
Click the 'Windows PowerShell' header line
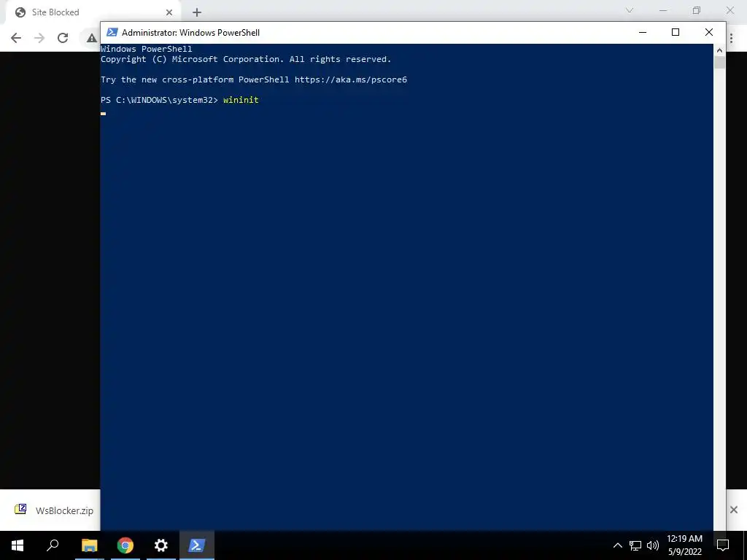146,49
